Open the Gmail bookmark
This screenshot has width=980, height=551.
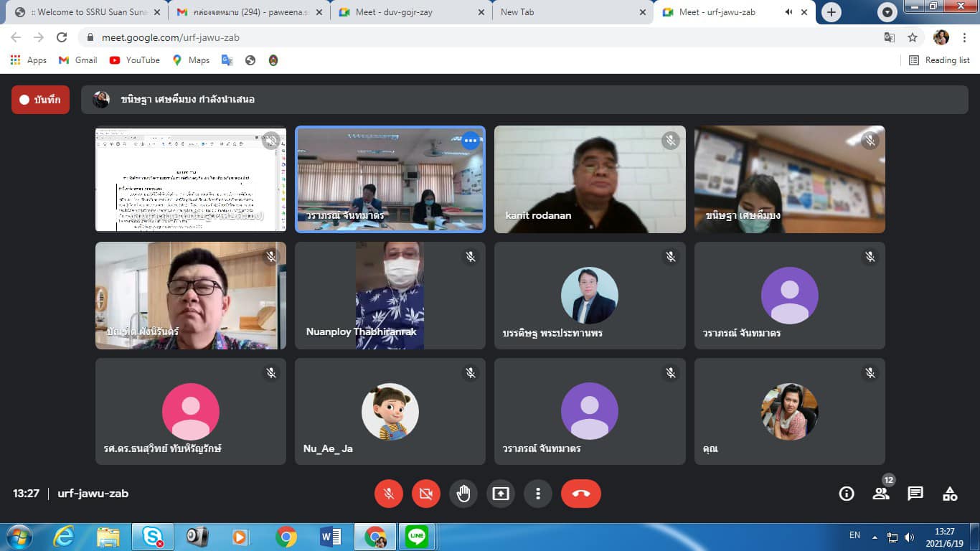coord(78,60)
